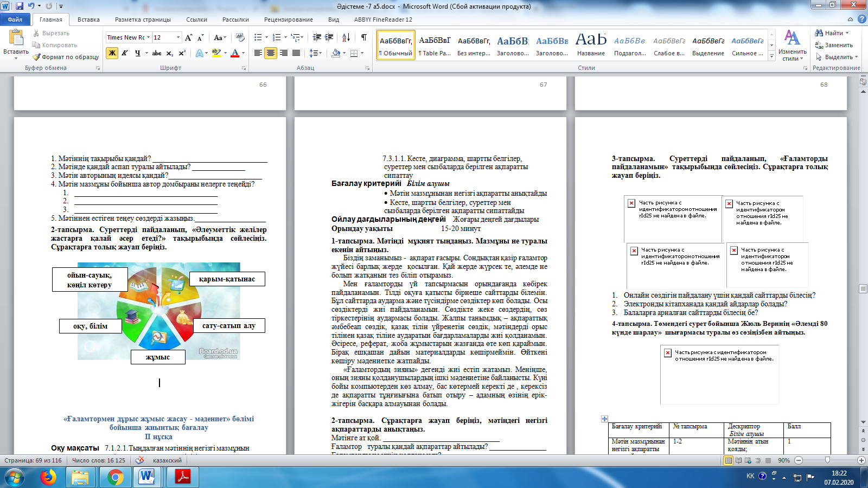Open the font name dropdown
The width and height of the screenshot is (868, 488).
click(148, 37)
